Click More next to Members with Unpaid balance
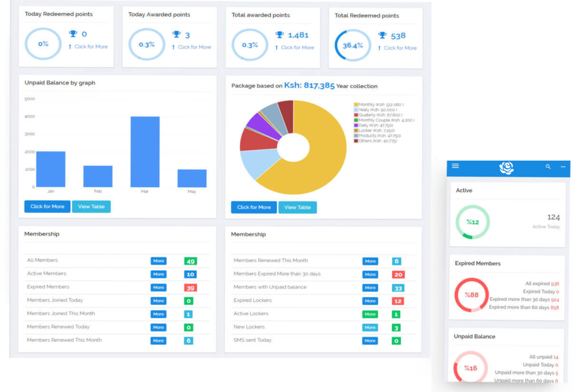 [370, 287]
